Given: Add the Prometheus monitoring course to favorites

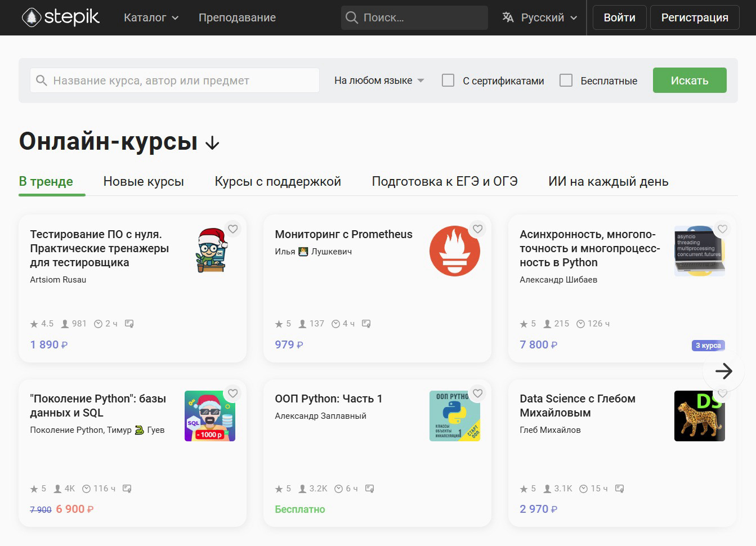Looking at the screenshot, I should [477, 229].
